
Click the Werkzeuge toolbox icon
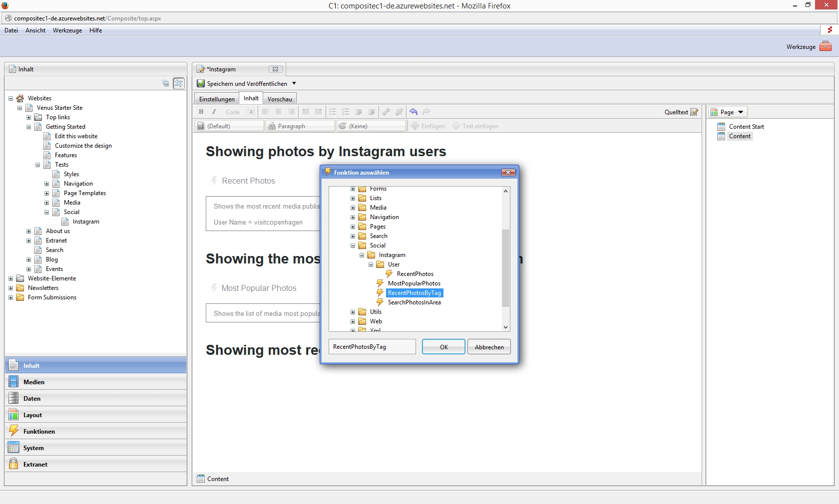[826, 46]
